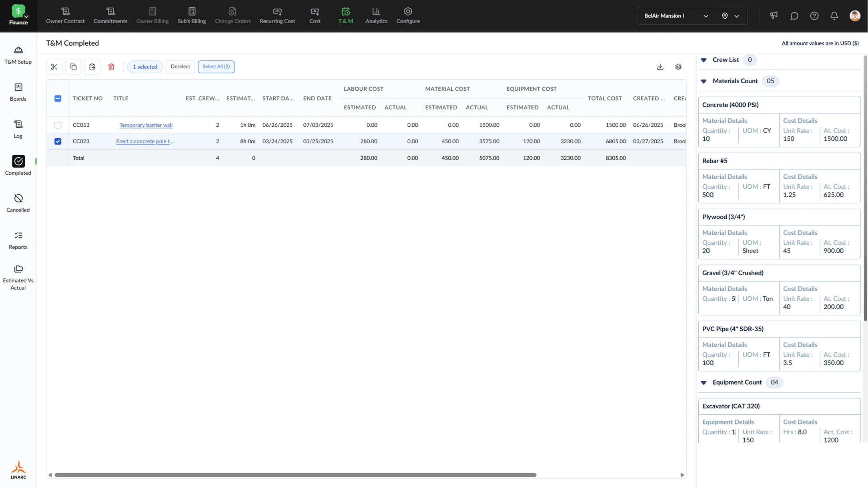Open Owner Billing icon
Screen dimensions: 868x488
pyautogui.click(x=152, y=12)
